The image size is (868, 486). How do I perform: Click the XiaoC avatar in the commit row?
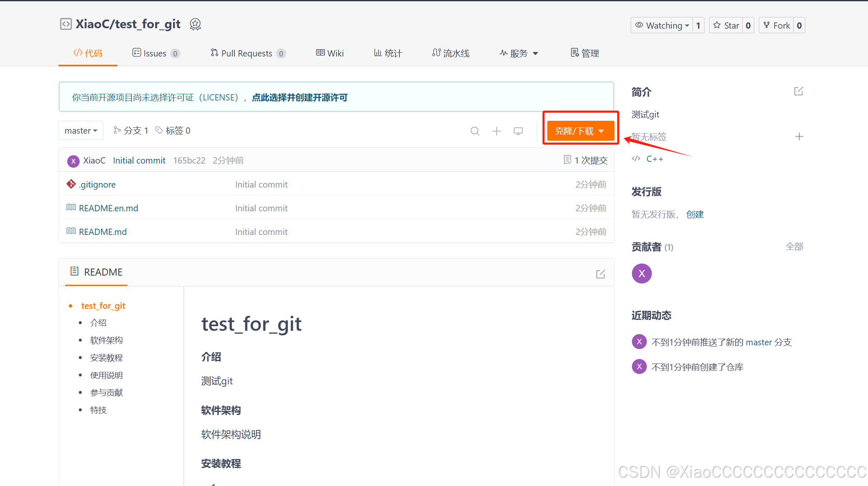click(x=73, y=161)
